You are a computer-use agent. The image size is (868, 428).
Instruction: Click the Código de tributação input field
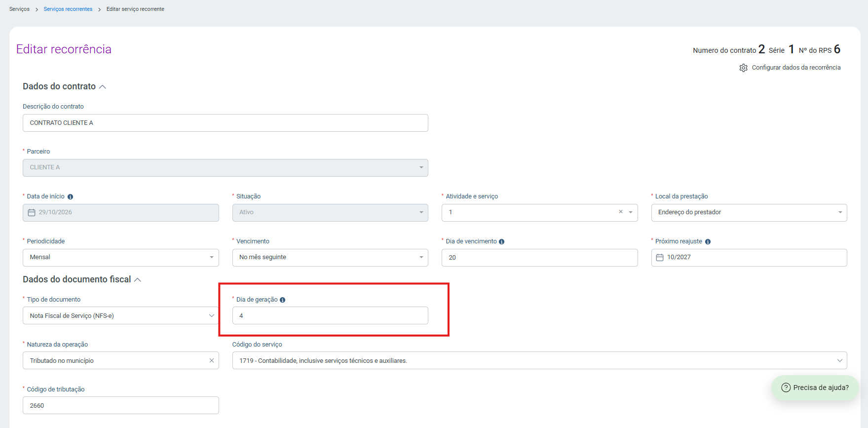[121, 405]
